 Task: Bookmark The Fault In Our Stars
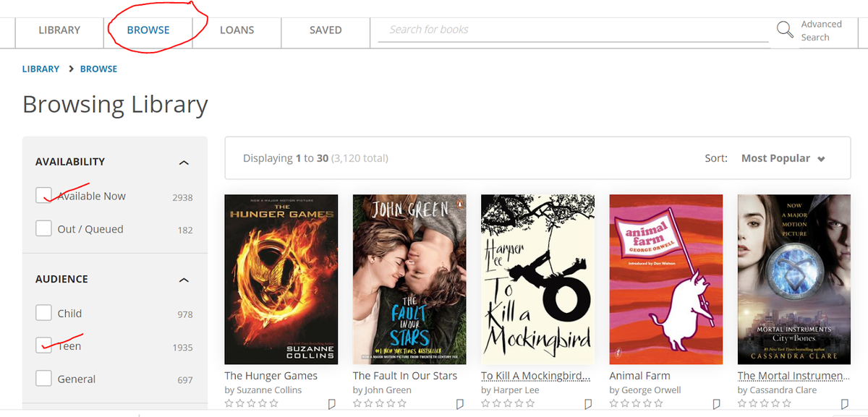(460, 404)
